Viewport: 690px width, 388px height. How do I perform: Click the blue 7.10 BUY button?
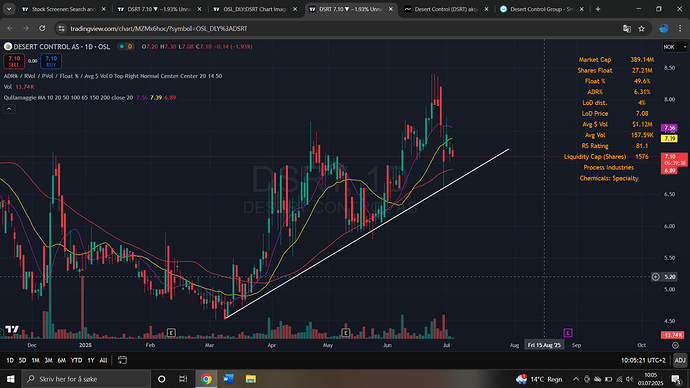coord(51,61)
